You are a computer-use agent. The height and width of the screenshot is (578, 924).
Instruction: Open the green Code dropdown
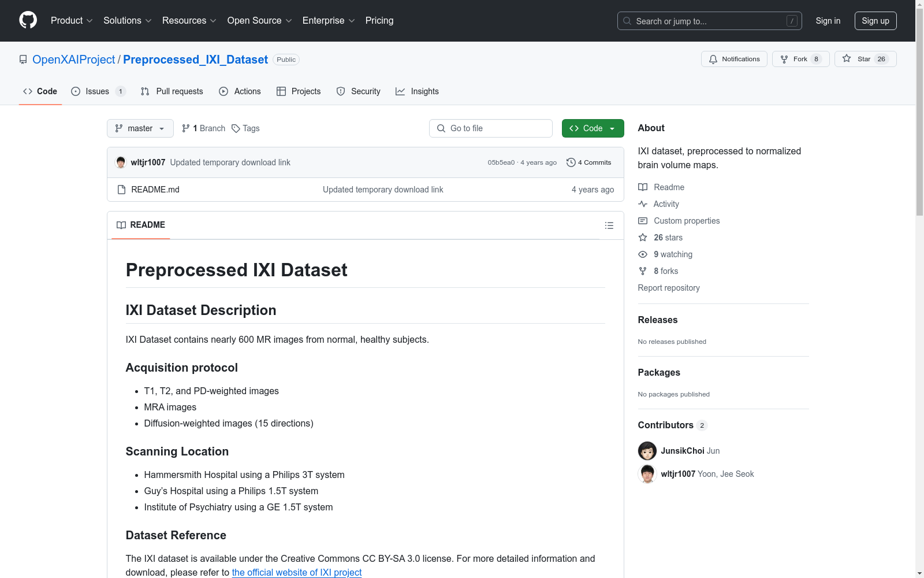[x=593, y=128]
